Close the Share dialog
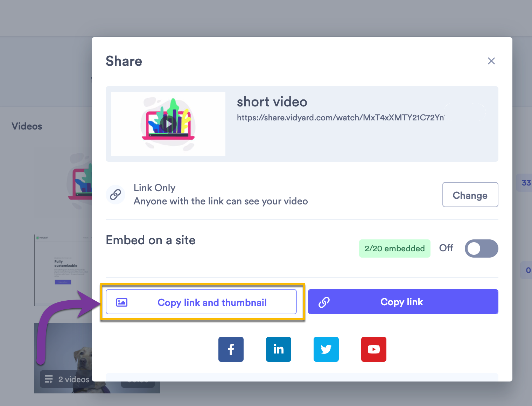Screen dimensions: 532x406 point(491,61)
